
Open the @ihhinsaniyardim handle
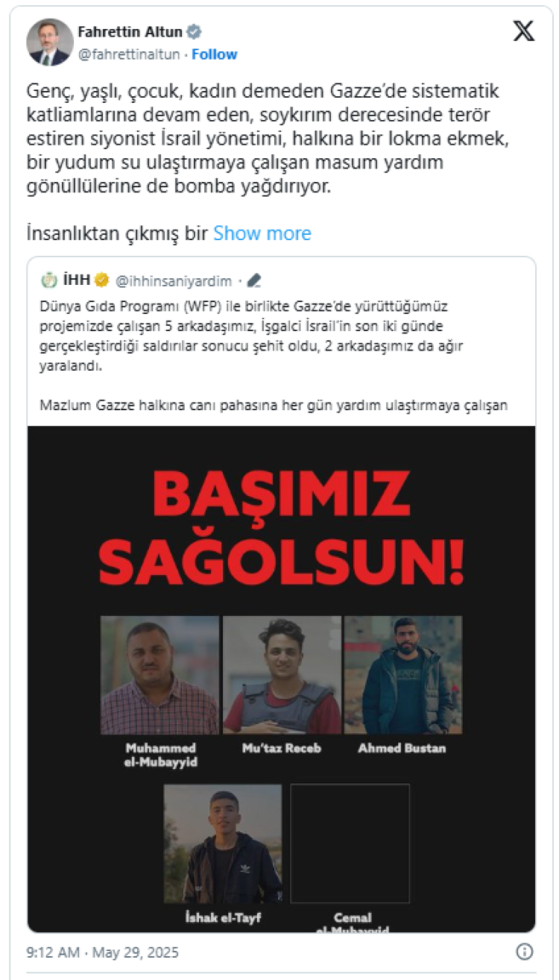[x=174, y=281]
